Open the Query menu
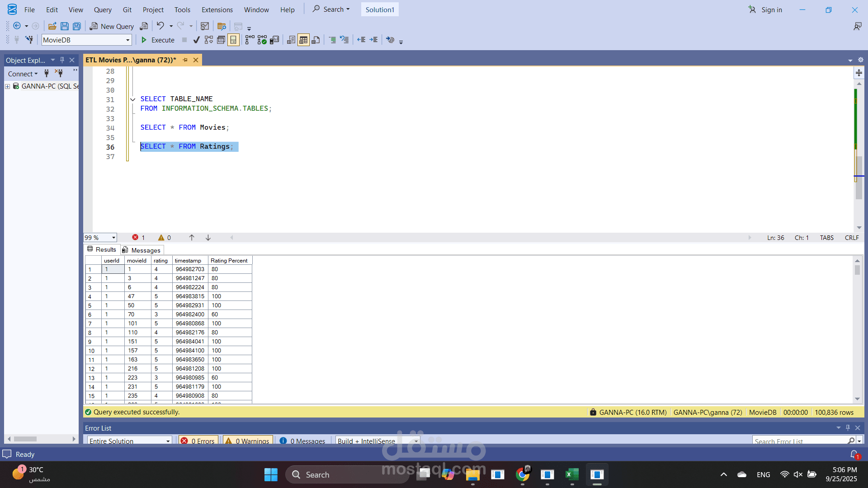868x488 pixels. pos(103,9)
